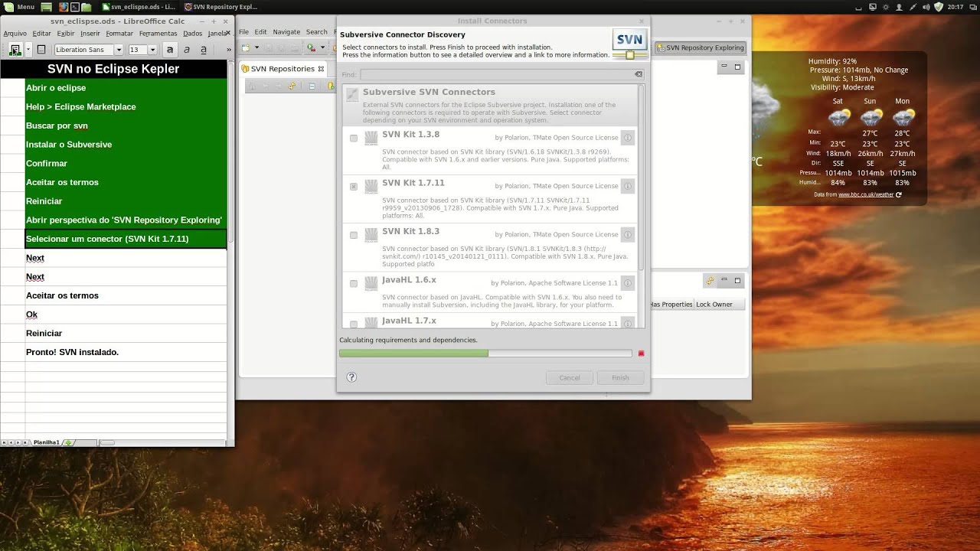This screenshot has width=980, height=551.
Task: Open info for SVN Kit 1.3.8 connector
Action: pos(628,138)
